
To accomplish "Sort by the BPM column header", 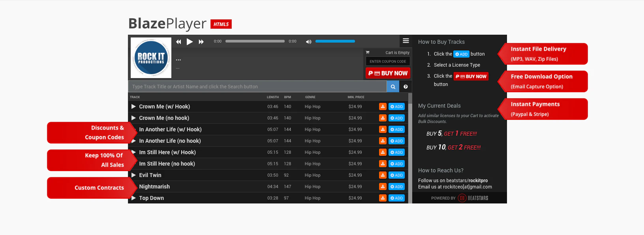I will pos(287,97).
